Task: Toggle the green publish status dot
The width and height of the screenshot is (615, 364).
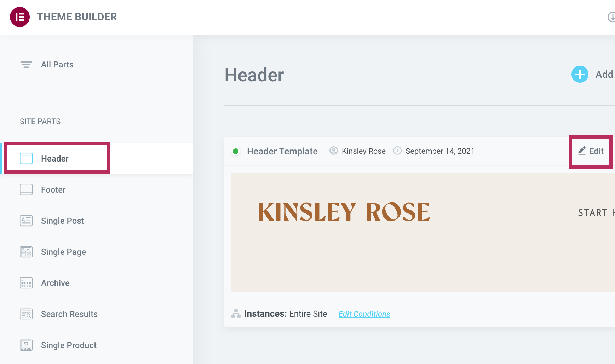Action: (x=236, y=151)
